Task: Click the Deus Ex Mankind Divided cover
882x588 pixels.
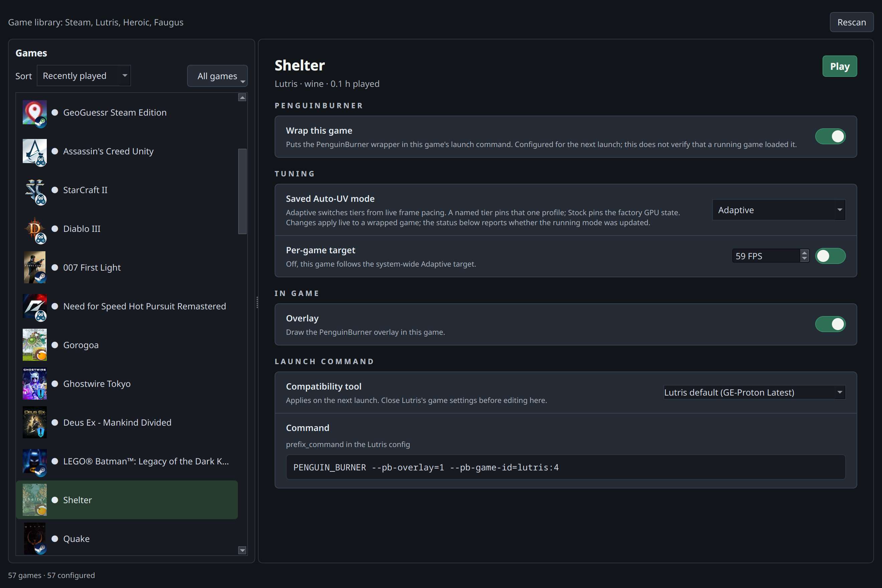Action: pyautogui.click(x=34, y=423)
